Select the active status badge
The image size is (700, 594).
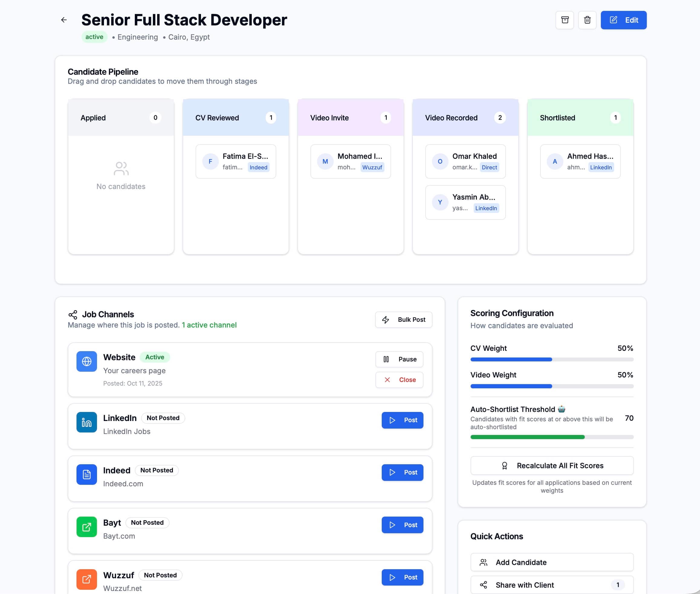[x=94, y=37]
